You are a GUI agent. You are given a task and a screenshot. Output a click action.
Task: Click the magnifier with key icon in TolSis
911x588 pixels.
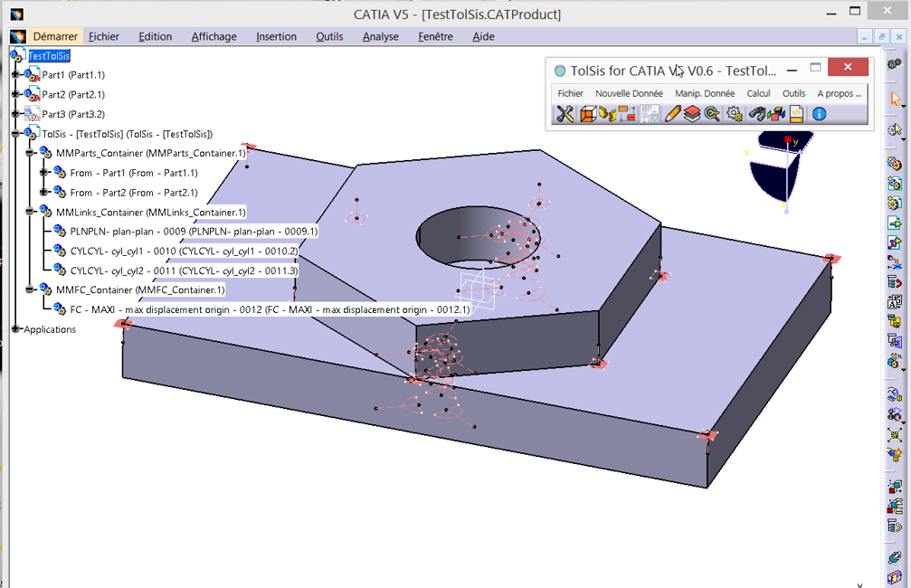pos(712,114)
